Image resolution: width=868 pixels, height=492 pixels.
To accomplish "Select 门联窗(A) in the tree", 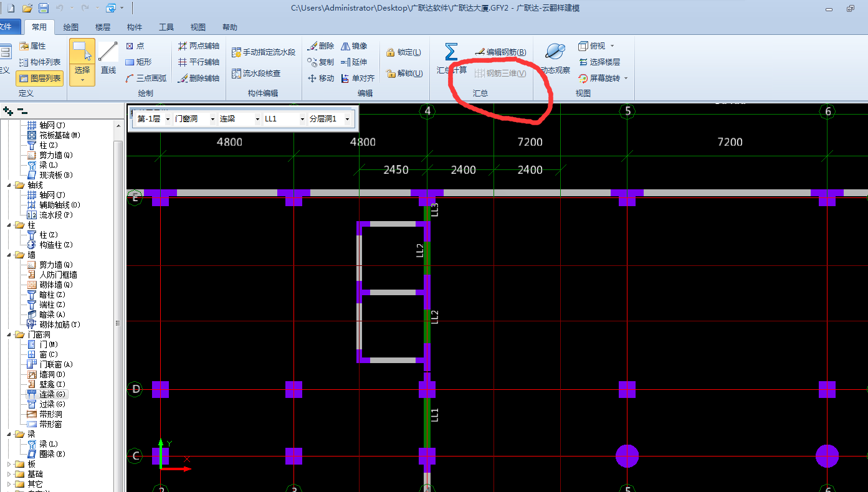I will click(50, 364).
